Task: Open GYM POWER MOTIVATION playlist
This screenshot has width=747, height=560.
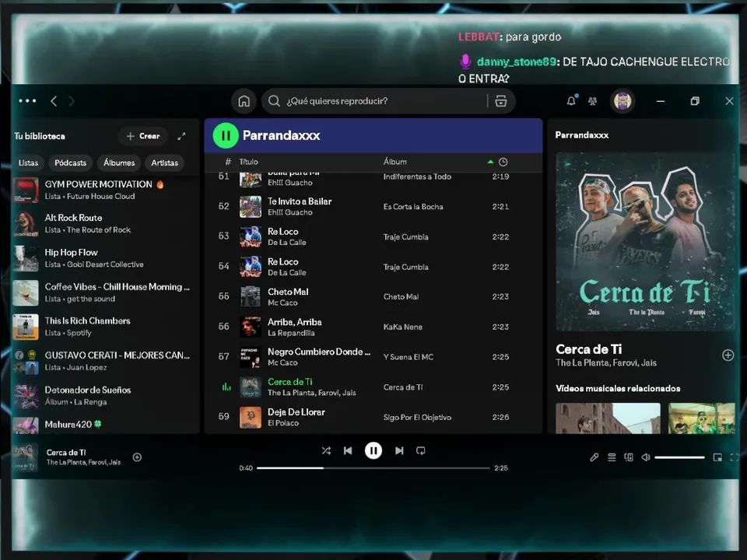Action: coord(105,190)
